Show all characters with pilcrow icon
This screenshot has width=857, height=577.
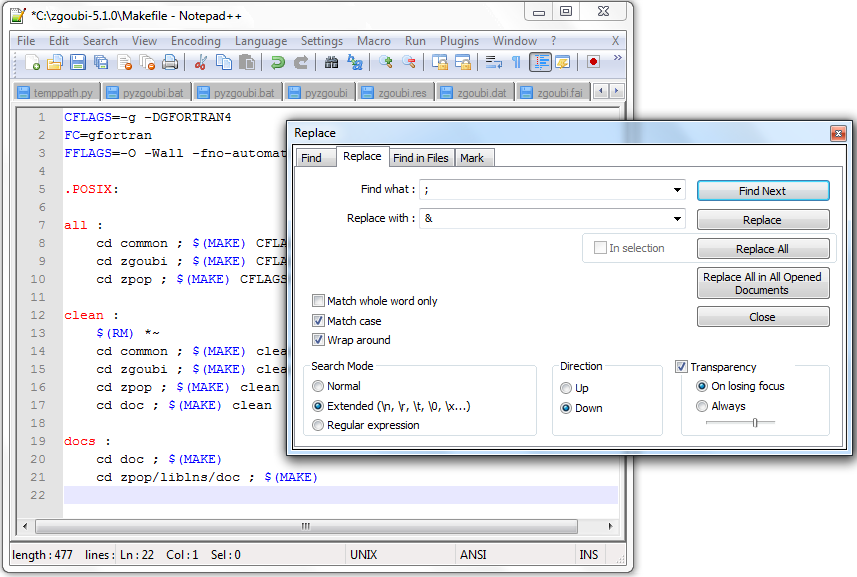[x=516, y=62]
